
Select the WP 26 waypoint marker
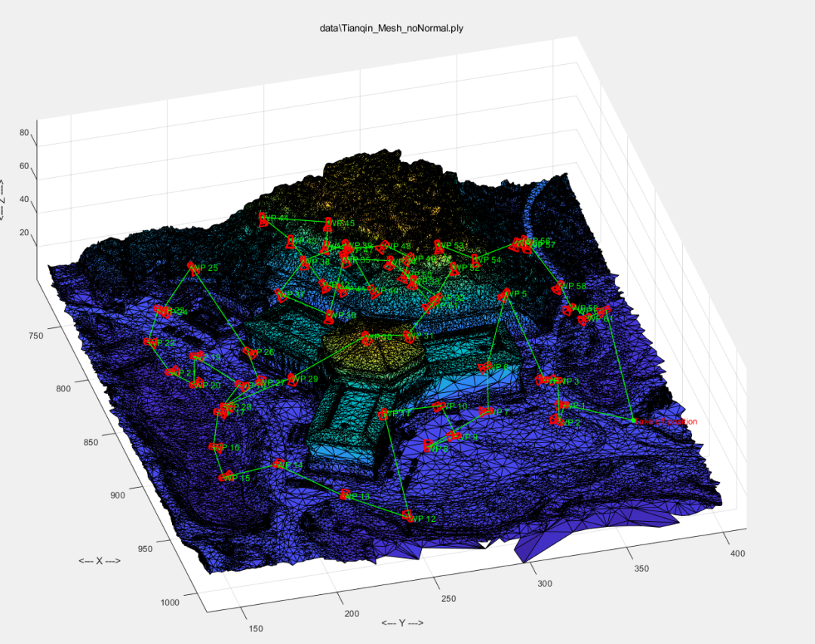coord(248,351)
